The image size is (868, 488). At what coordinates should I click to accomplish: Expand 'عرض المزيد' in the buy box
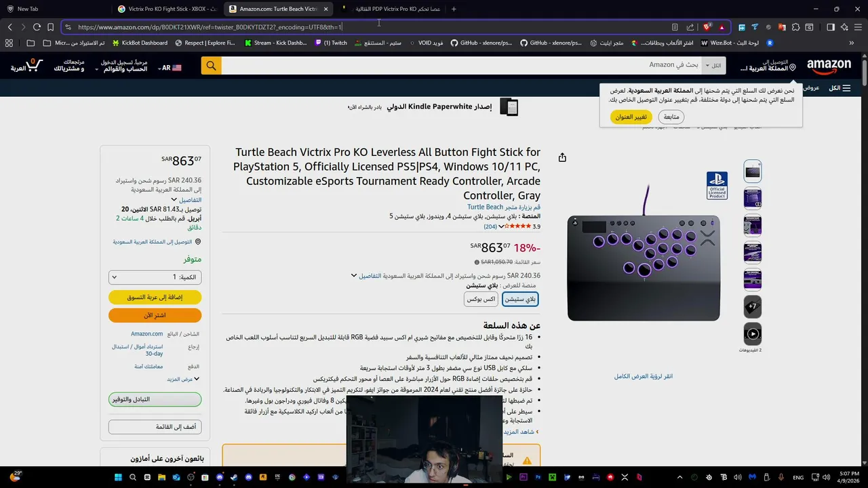[183, 379]
